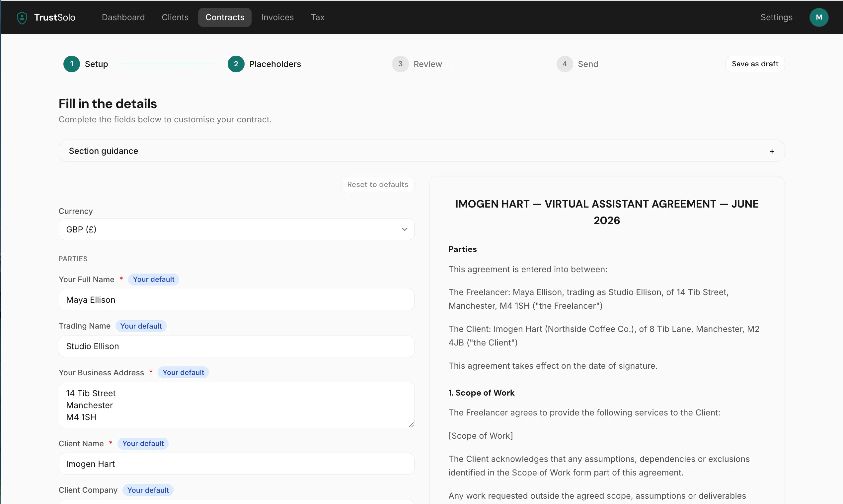Click the 'Fill in the details' heading
Viewport: 843px width, 504px height.
(x=108, y=103)
